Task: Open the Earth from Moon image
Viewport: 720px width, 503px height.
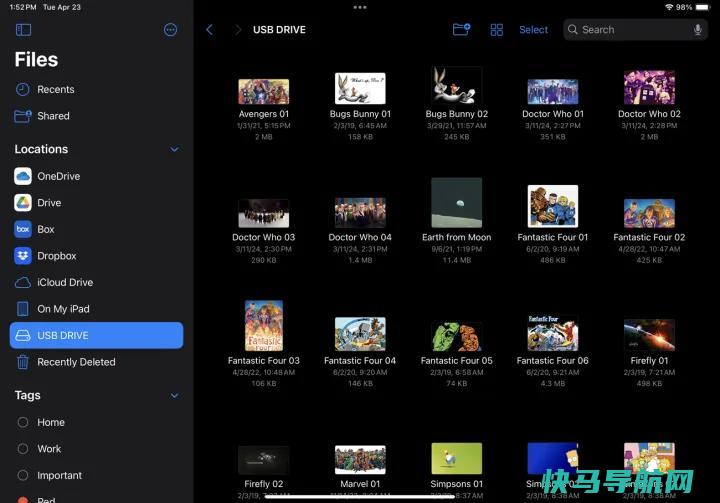Action: [456, 203]
